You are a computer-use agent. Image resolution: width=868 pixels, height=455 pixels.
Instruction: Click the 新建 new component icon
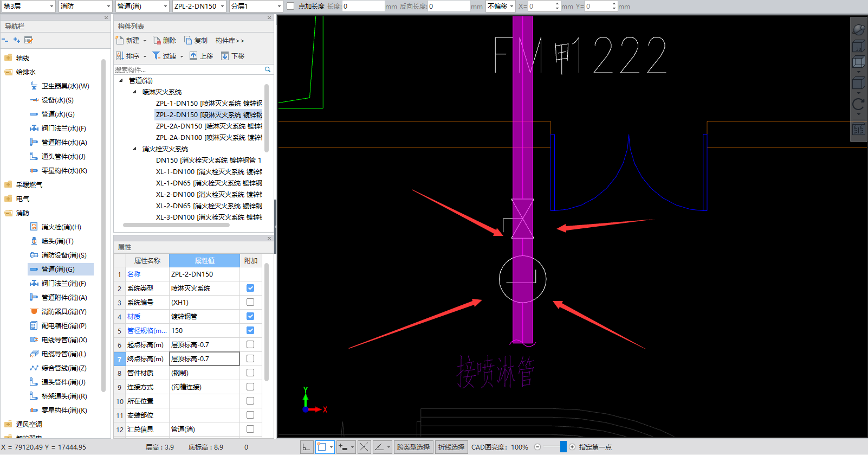point(120,41)
